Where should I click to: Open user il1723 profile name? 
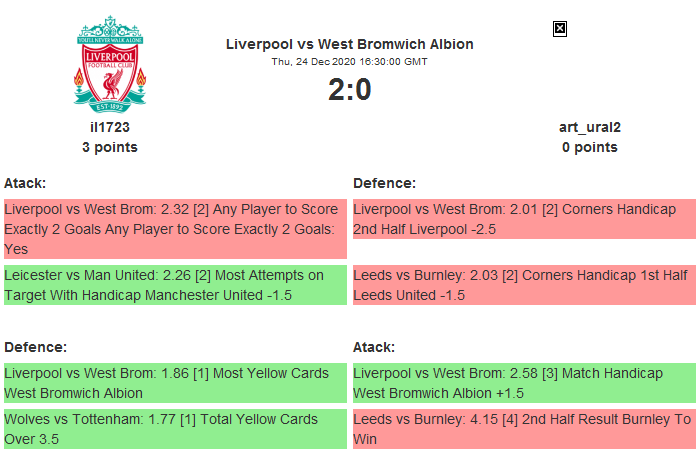point(110,127)
